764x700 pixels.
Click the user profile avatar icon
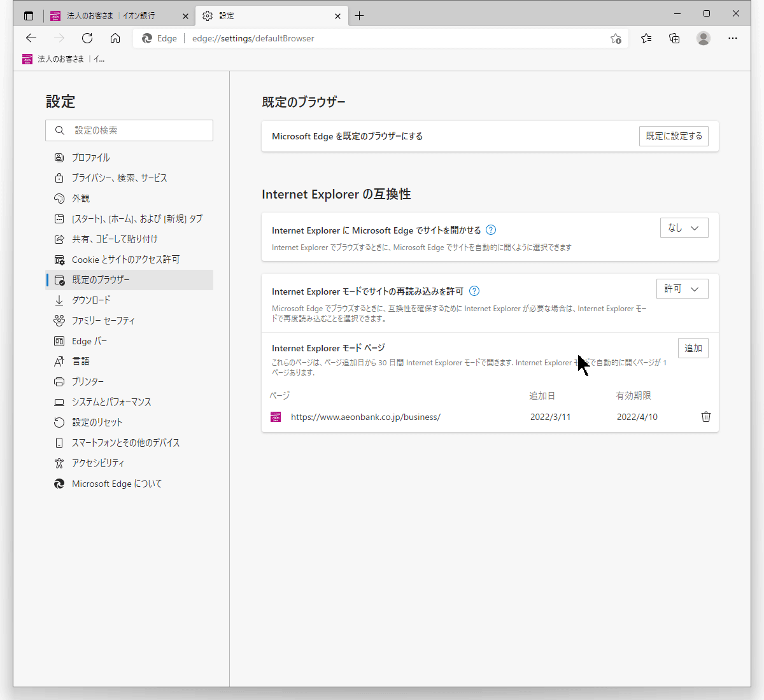pos(704,38)
